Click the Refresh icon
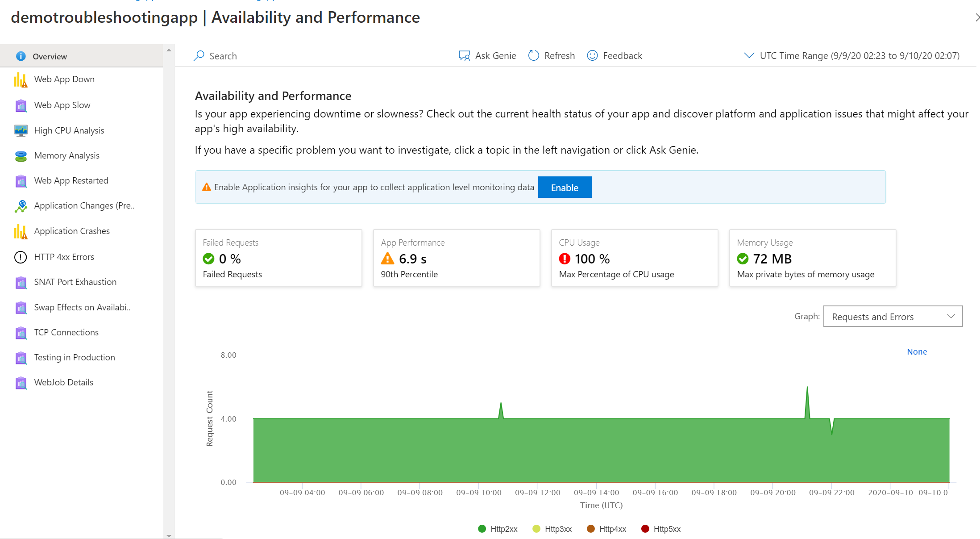Viewport: 980px width, 539px height. (x=533, y=55)
